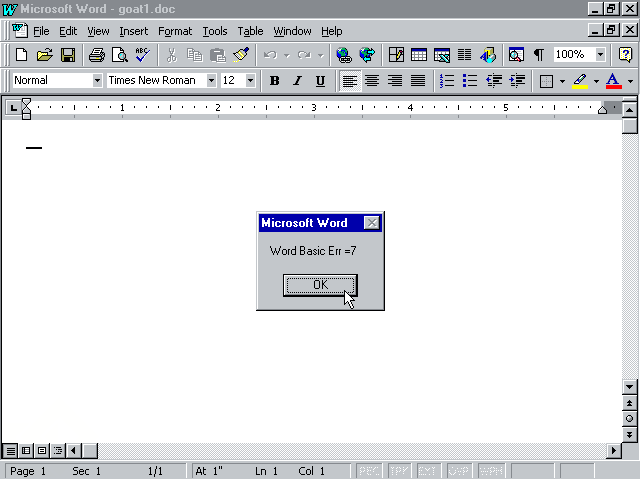
Task: Apply red Font Color
Action: (613, 81)
